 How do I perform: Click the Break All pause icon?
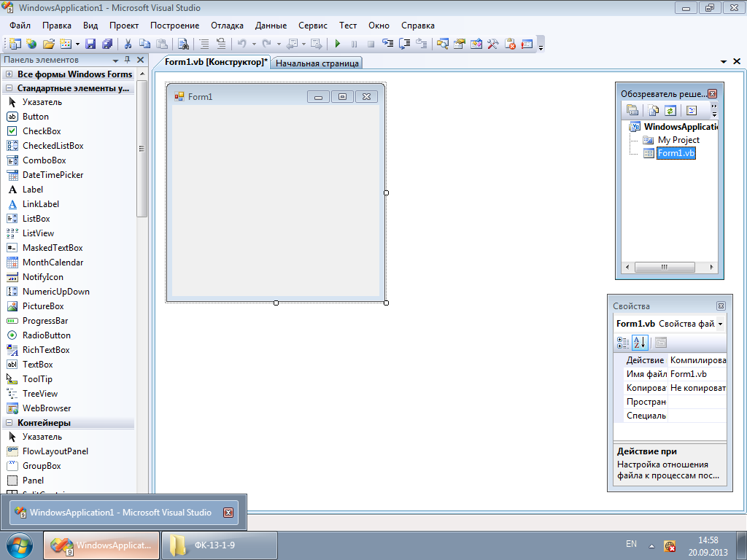(x=354, y=44)
